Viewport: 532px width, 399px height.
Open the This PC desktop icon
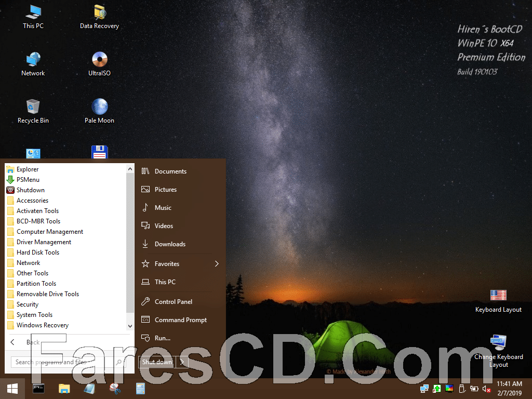[33, 17]
